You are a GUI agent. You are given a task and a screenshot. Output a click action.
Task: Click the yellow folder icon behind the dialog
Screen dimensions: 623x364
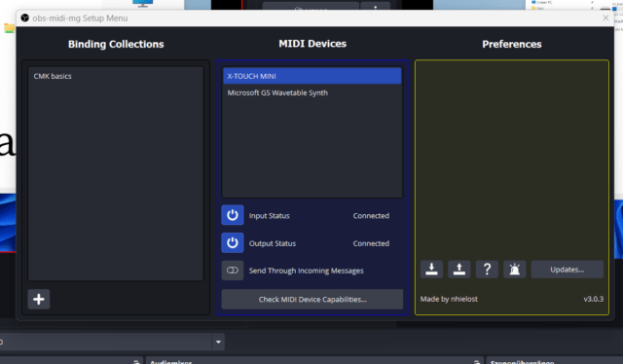click(9, 28)
